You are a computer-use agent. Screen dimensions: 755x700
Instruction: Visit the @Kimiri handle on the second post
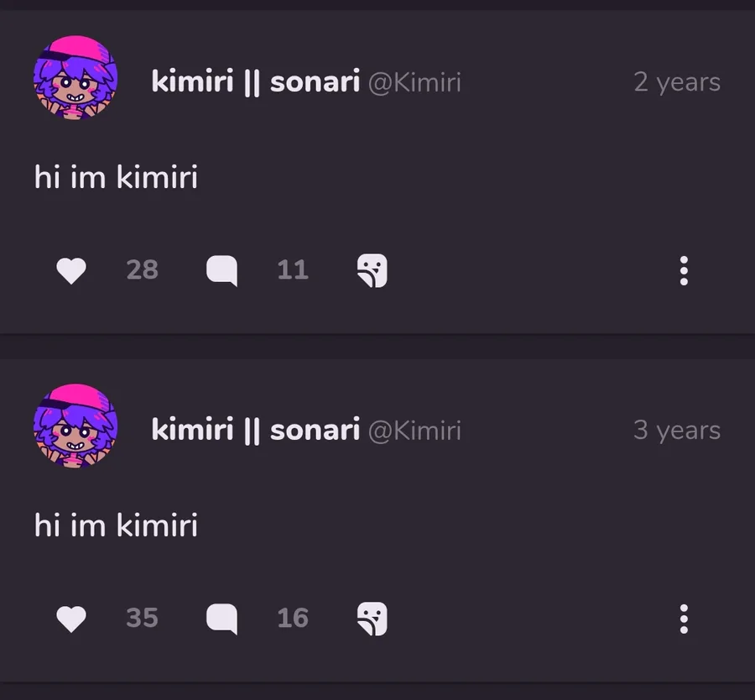414,431
